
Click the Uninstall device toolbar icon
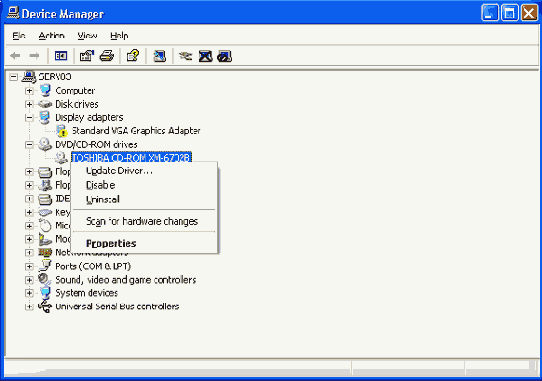coord(205,56)
